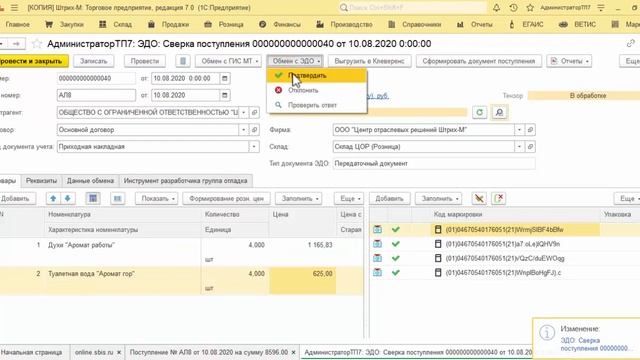Click green check for code ending WnplBoHgFJ).c
This screenshot has width=640, height=360.
tap(396, 272)
